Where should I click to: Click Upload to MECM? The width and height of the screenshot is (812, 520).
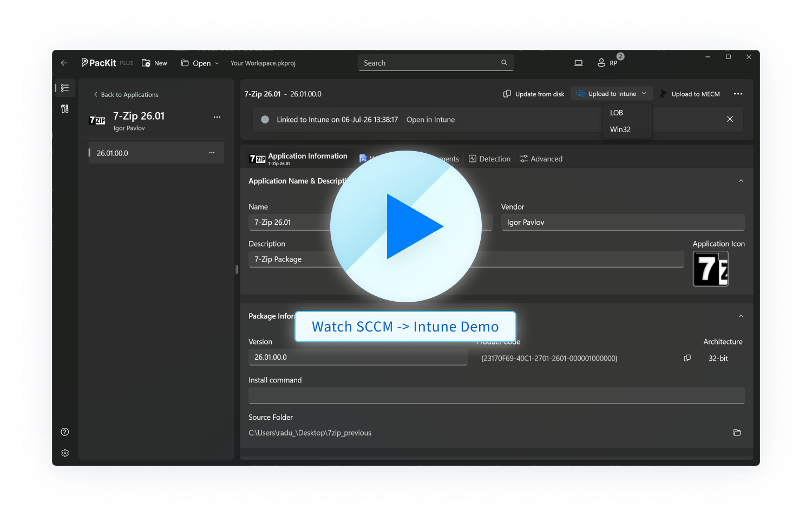pos(690,94)
